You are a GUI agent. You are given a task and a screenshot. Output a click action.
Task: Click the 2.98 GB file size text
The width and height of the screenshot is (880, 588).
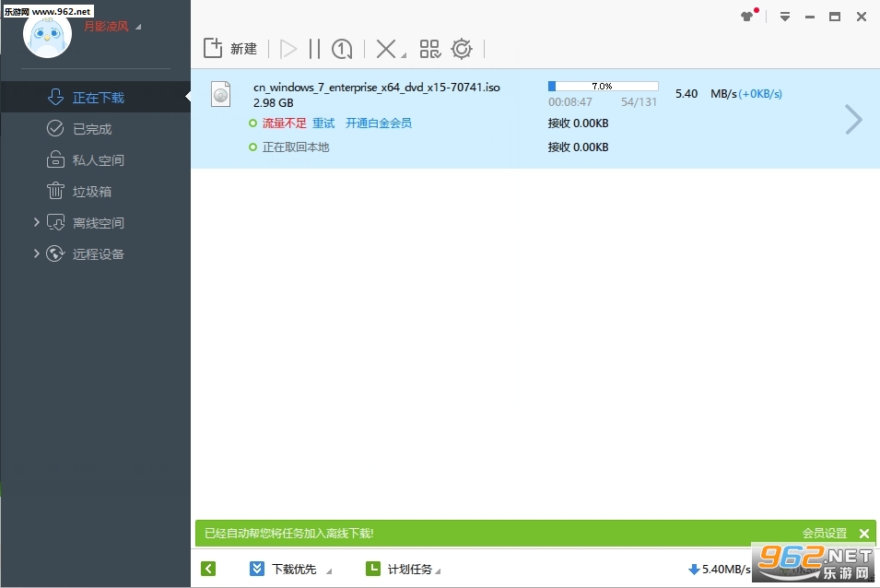tap(274, 102)
